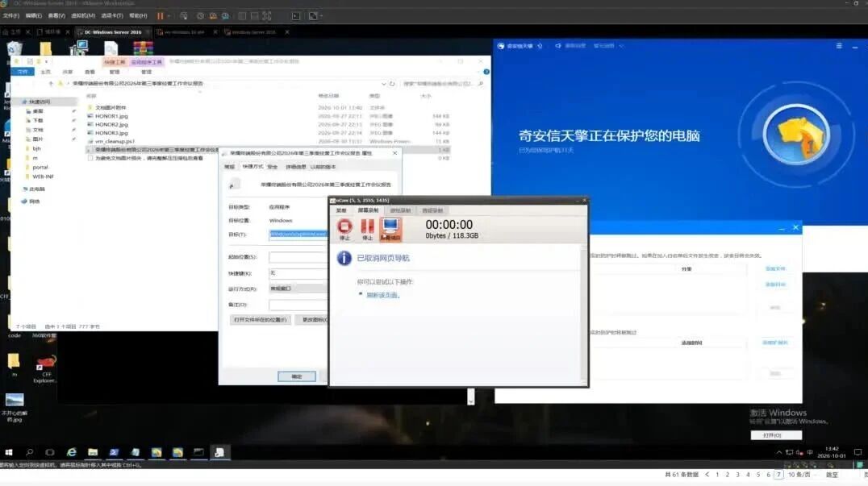Open CFF Explorer desktop shortcut
This screenshot has width=868, height=486.
45,369
